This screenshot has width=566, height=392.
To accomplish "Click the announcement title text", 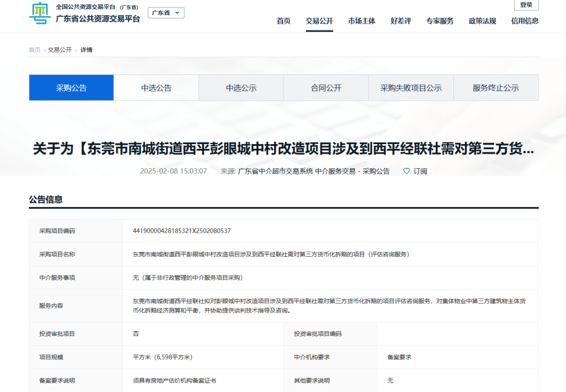I will pyautogui.click(x=283, y=148).
